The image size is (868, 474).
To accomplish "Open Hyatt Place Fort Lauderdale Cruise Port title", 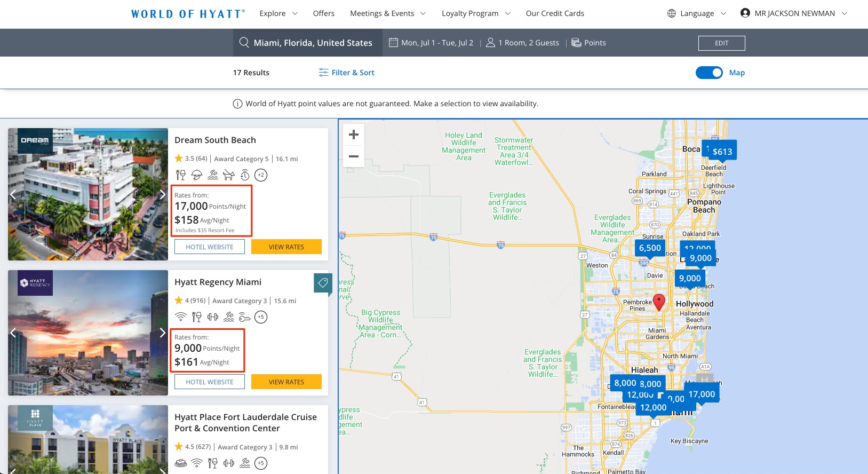I will click(x=245, y=422).
